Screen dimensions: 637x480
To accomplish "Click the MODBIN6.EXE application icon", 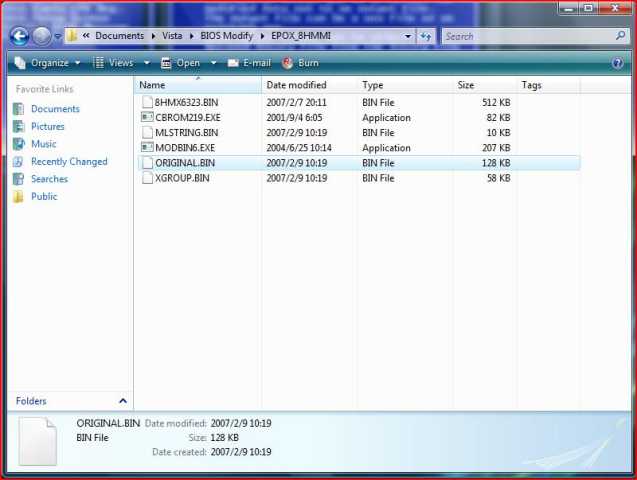I will [147, 147].
